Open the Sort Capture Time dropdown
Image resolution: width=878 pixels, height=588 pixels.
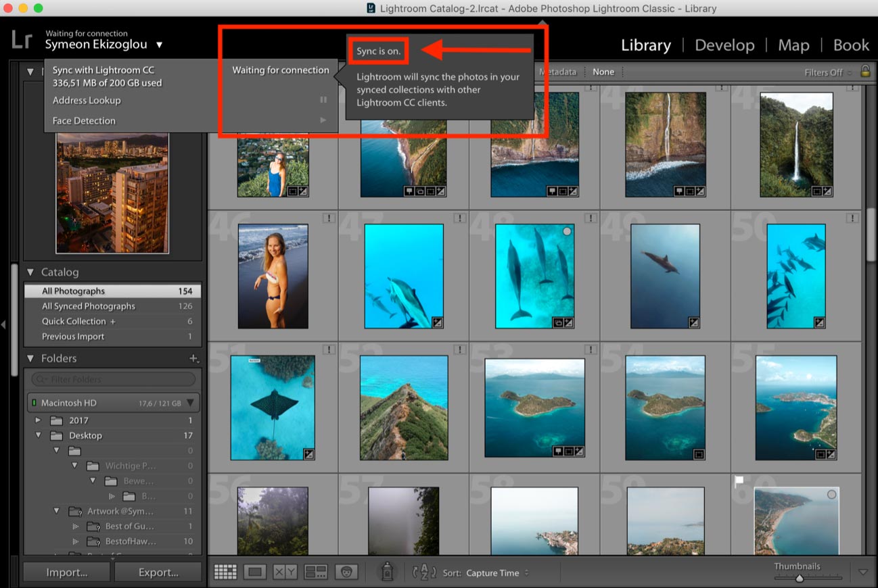496,572
